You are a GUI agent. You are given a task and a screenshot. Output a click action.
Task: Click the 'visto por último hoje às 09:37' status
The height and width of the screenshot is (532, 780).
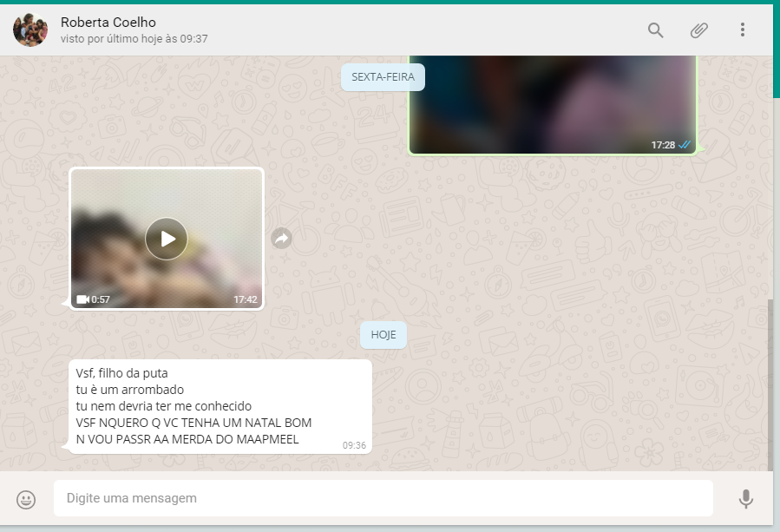point(134,39)
